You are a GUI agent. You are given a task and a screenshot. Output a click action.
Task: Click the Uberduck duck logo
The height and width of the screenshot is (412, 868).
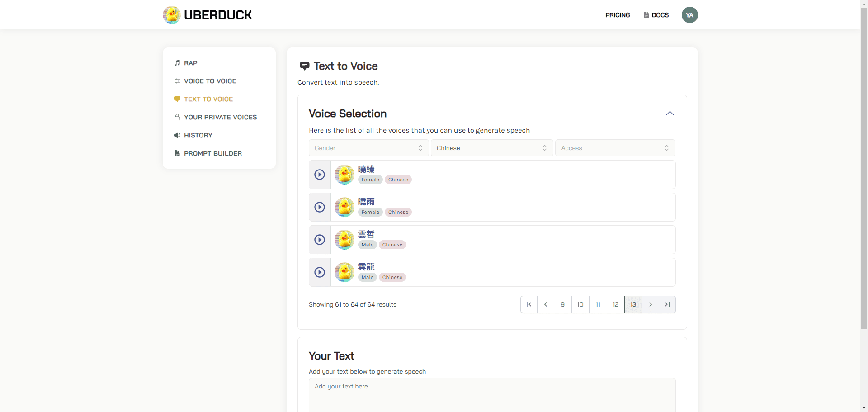[172, 15]
